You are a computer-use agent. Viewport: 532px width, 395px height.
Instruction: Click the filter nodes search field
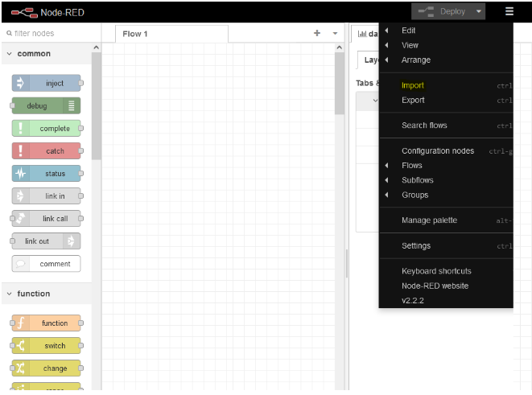pyautogui.click(x=52, y=33)
